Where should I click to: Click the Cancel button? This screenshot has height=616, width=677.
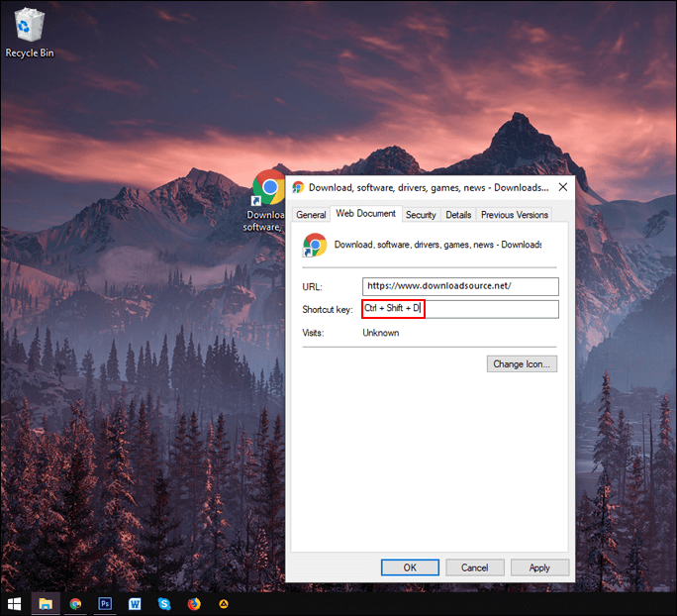(x=474, y=567)
